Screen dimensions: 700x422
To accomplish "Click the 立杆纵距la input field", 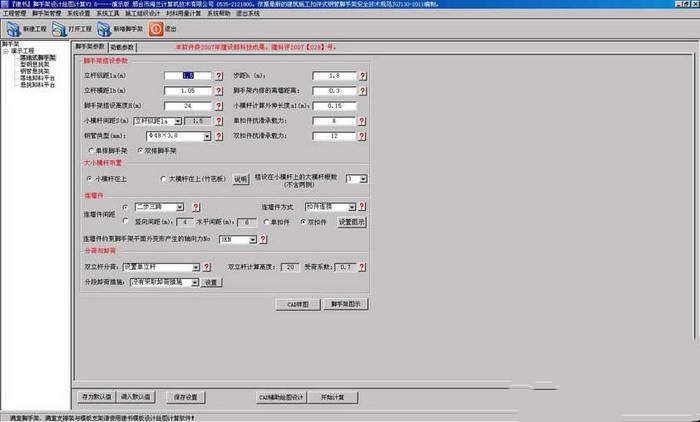I will pos(188,76).
